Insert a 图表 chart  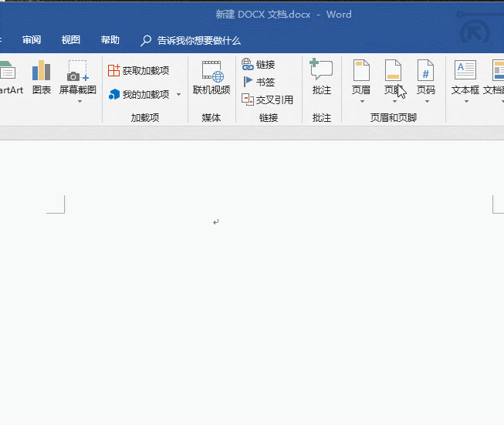[x=42, y=78]
